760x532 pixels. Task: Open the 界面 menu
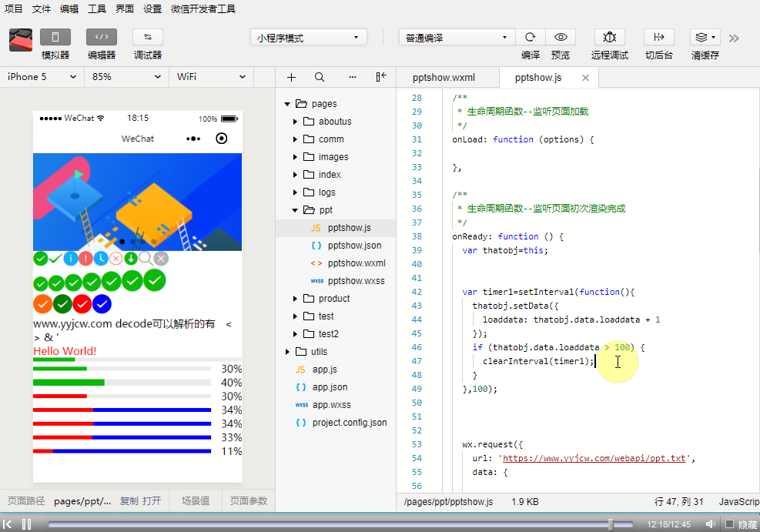(125, 8)
